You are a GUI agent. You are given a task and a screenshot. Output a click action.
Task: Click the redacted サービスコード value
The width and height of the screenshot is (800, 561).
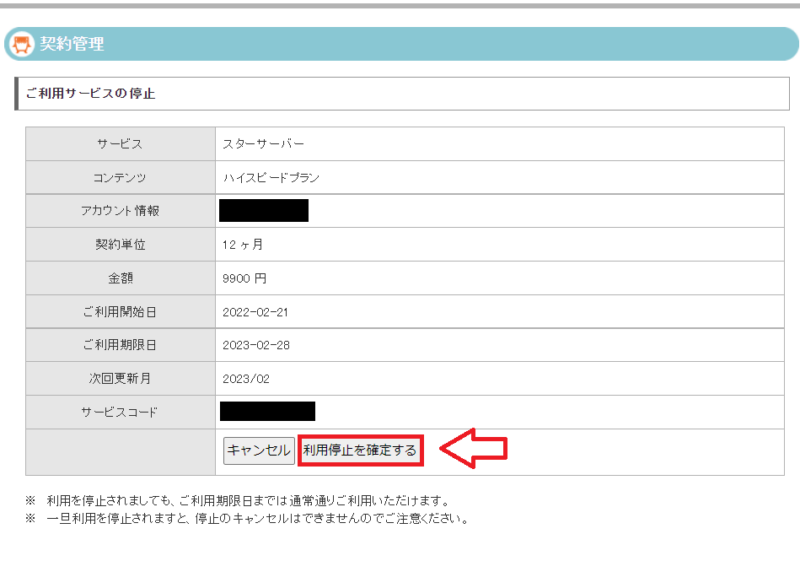(267, 412)
